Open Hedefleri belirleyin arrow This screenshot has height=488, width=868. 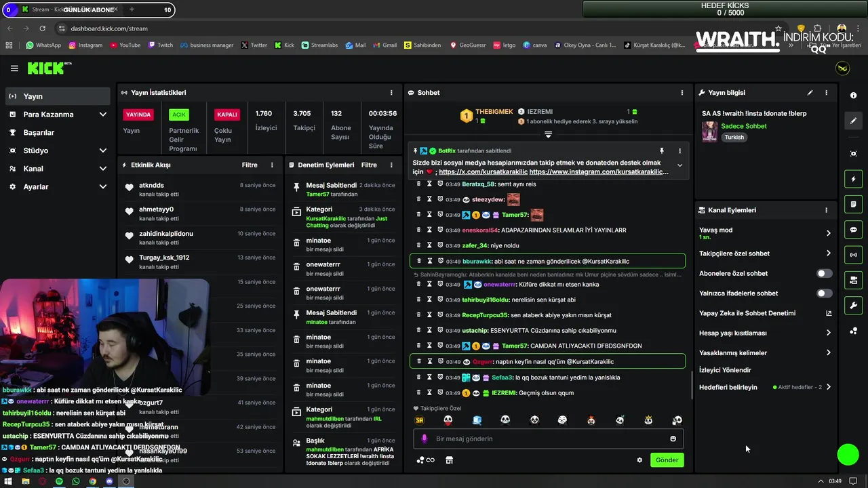pyautogui.click(x=828, y=387)
